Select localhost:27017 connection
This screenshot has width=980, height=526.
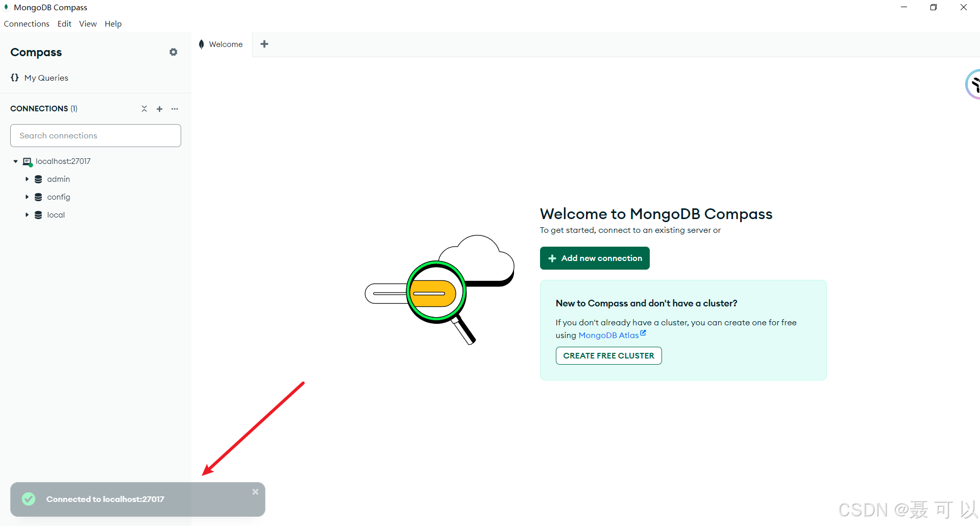pos(63,161)
